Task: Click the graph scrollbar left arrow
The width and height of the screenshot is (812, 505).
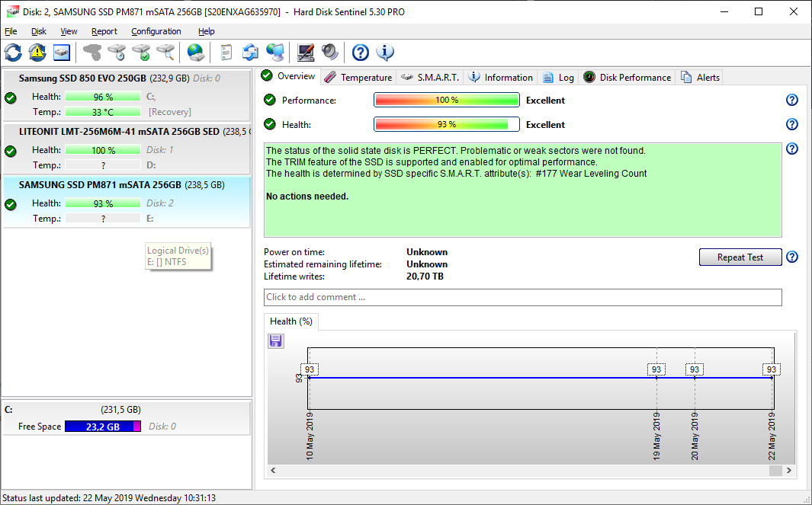Action: coord(274,470)
